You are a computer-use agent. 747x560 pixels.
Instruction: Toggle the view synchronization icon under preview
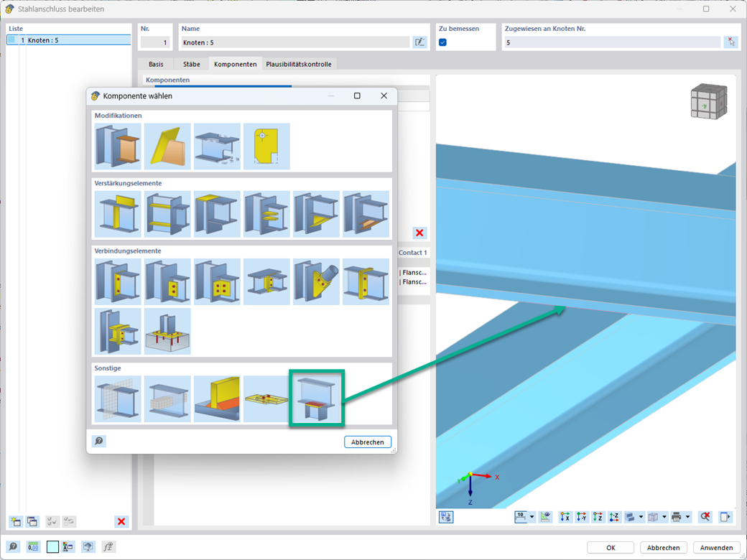pos(446,517)
